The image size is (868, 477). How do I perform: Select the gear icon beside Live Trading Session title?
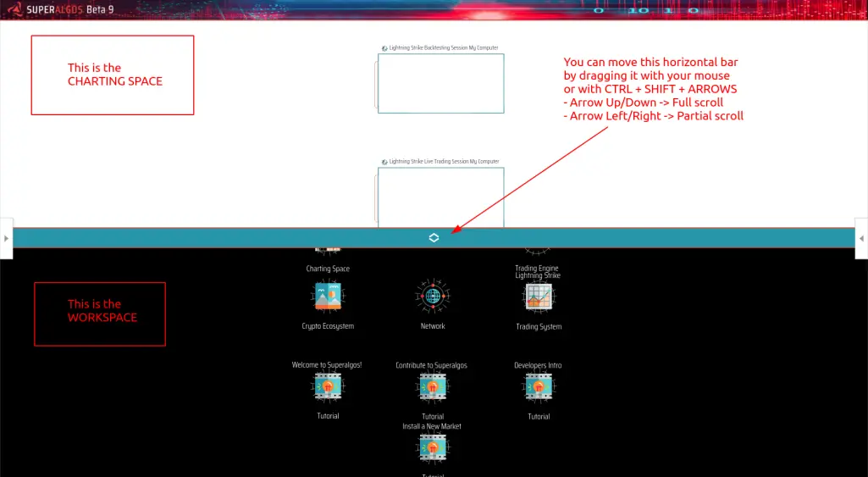click(384, 162)
